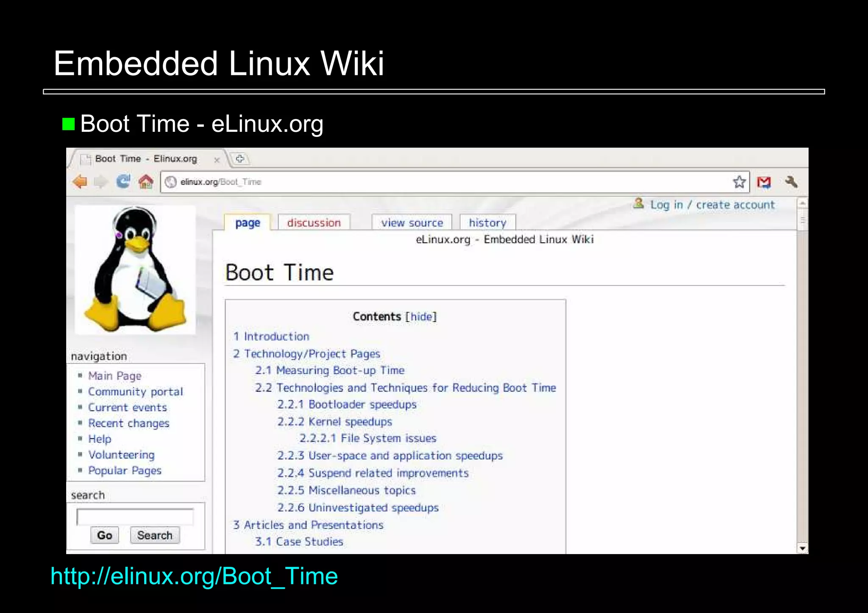Screen dimensions: 868x613
Task: Go to 2.2.1 Bootloader speedups
Action: pyautogui.click(x=347, y=405)
